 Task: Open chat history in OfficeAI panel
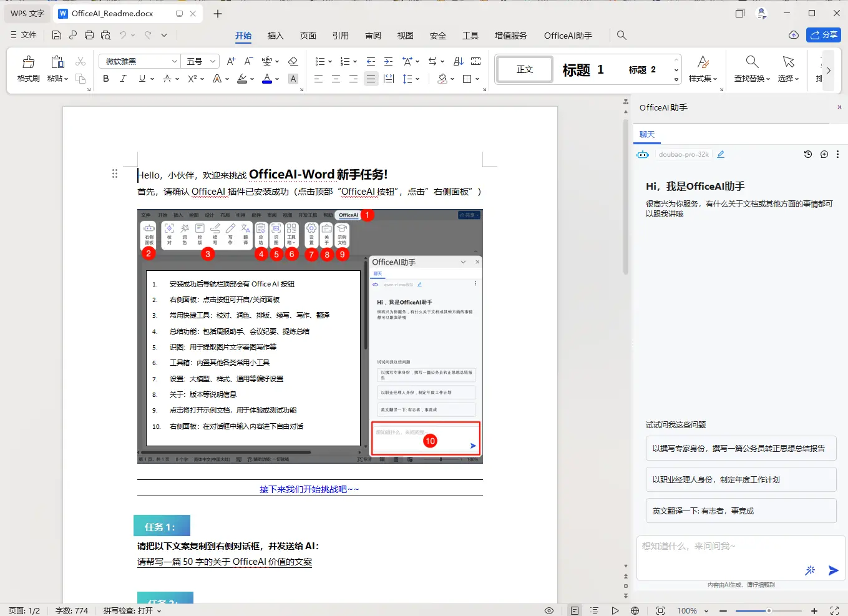(x=807, y=154)
